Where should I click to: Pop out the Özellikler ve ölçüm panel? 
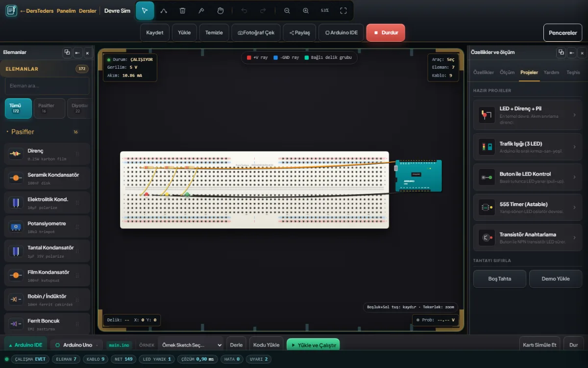pos(562,53)
